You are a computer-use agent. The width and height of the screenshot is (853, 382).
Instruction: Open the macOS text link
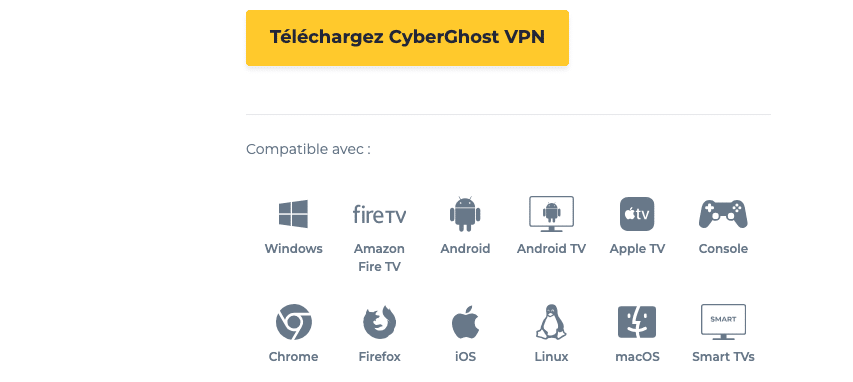coord(637,357)
